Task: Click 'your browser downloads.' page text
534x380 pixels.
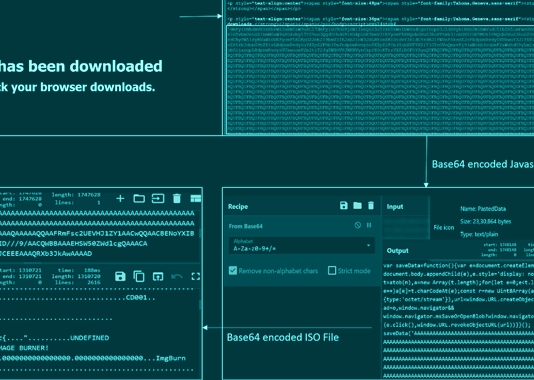Action: click(x=83, y=87)
